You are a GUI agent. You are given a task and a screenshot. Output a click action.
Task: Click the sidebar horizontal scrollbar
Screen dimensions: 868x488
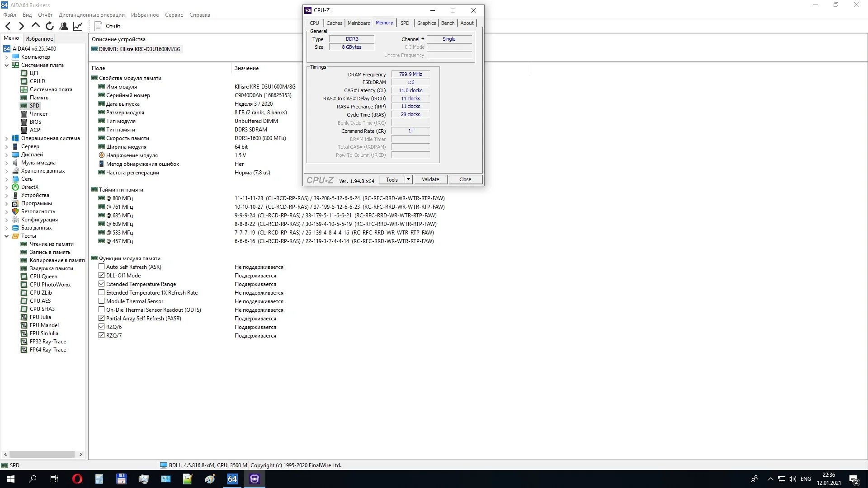click(42, 454)
